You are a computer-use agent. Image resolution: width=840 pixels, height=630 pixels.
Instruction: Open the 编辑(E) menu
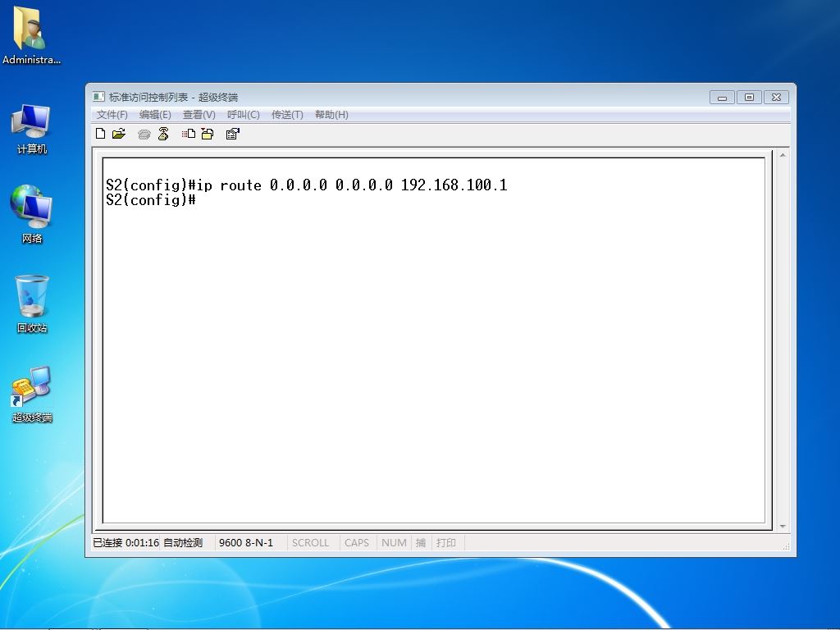tap(155, 115)
